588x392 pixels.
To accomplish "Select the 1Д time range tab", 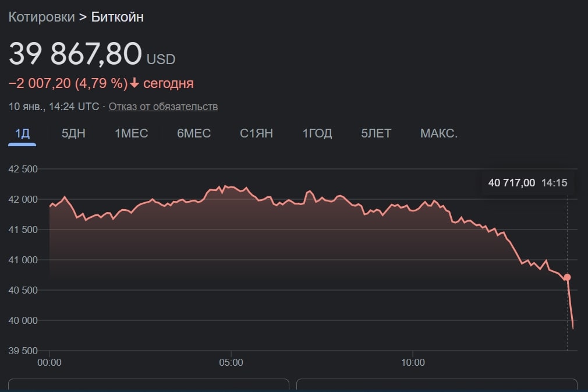I will pyautogui.click(x=22, y=133).
